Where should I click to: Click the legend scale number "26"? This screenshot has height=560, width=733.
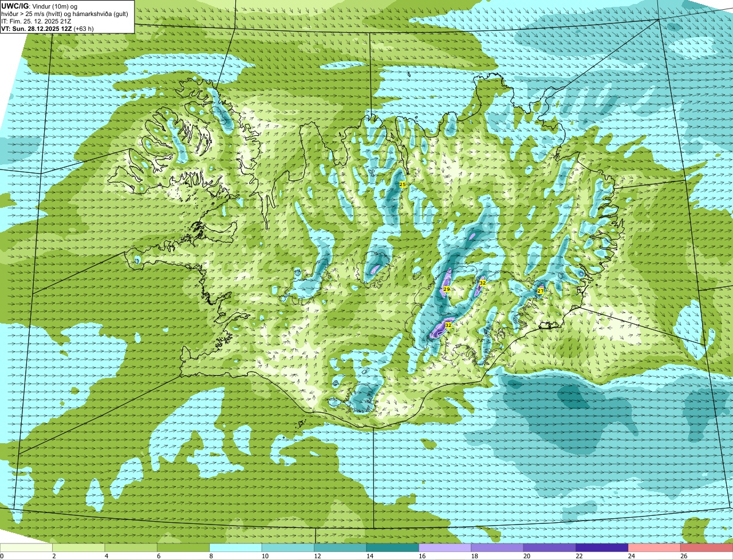683,556
